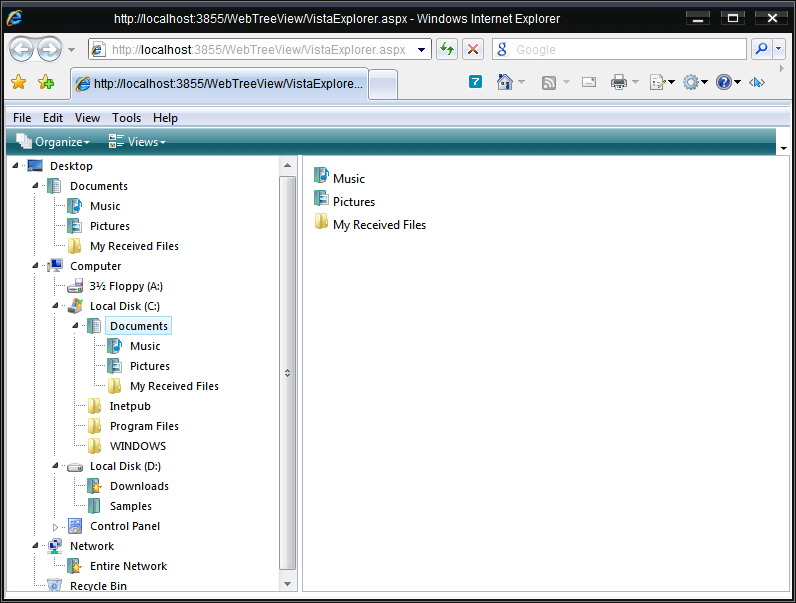The image size is (796, 603).
Task: Click the Home toolbar icon
Action: coord(505,83)
